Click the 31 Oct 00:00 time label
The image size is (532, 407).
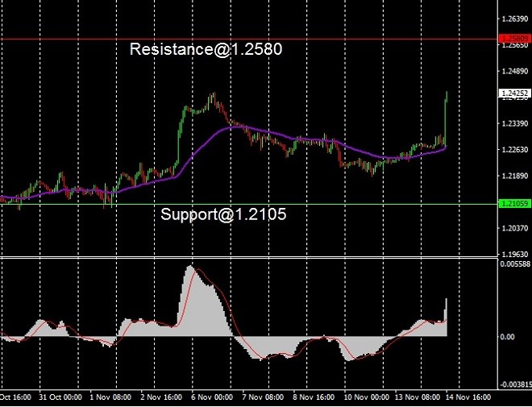pos(60,397)
